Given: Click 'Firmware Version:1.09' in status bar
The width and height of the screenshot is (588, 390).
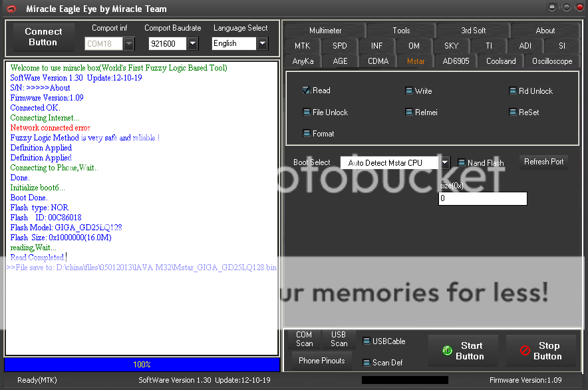Looking at the screenshot, I should point(525,380).
